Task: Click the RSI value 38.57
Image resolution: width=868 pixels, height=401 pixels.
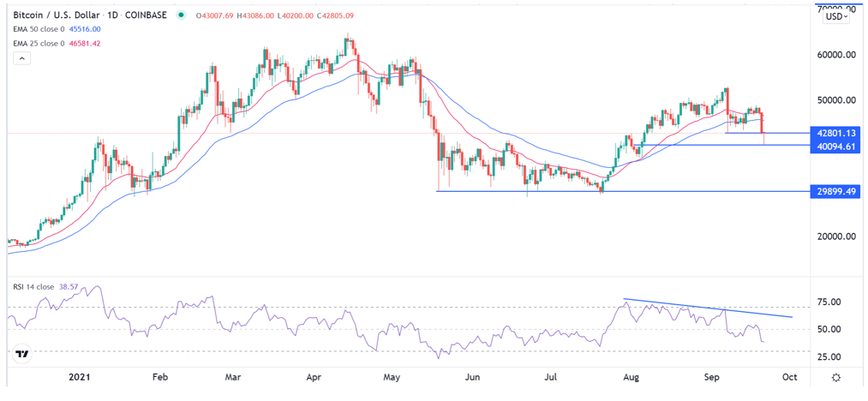Action: pos(68,287)
